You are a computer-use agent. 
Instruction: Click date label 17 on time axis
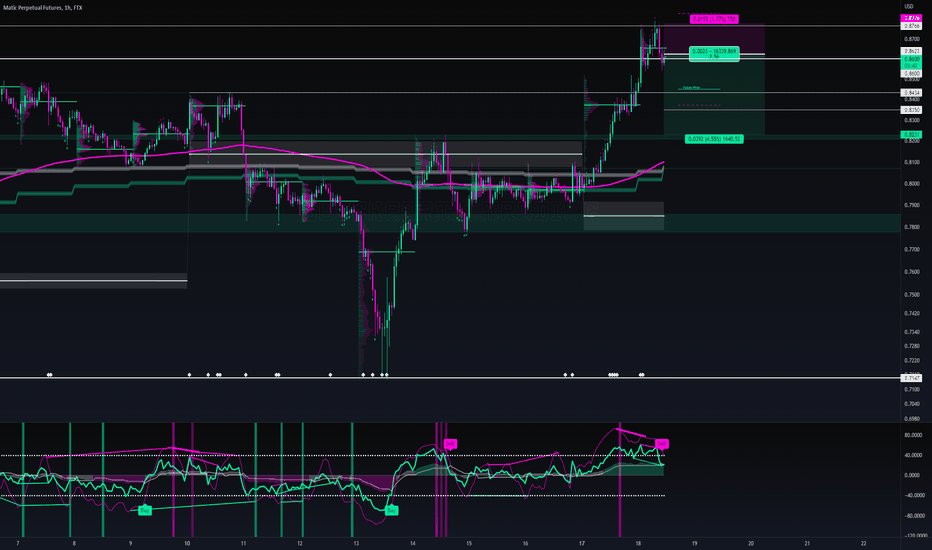coord(582,543)
